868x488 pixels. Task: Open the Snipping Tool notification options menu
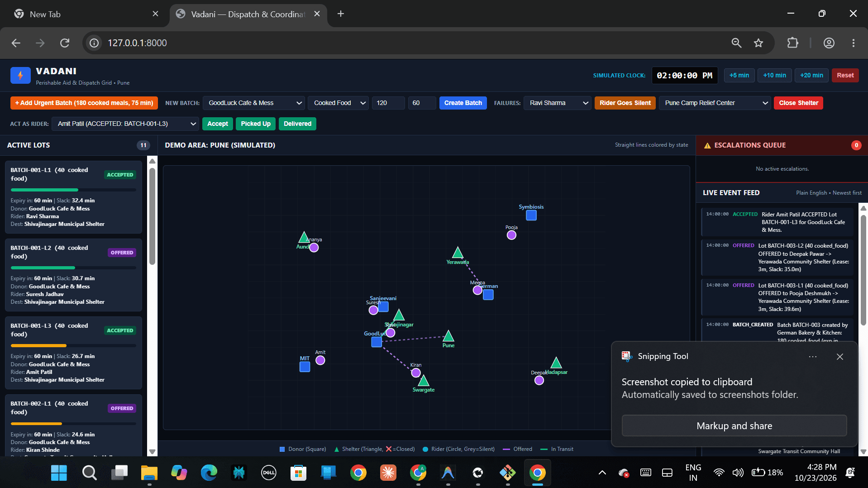point(813,357)
